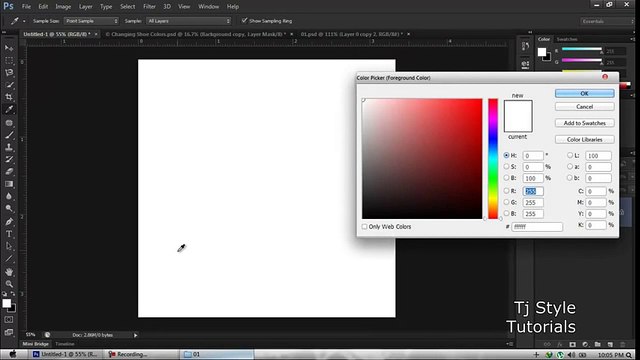Toggle Show Sampling Ring checkbox

pyautogui.click(x=244, y=20)
